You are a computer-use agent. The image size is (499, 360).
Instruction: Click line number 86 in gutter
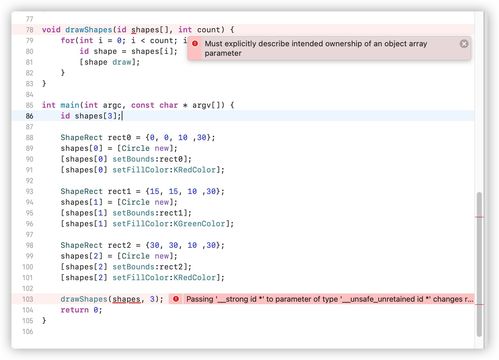click(x=29, y=116)
